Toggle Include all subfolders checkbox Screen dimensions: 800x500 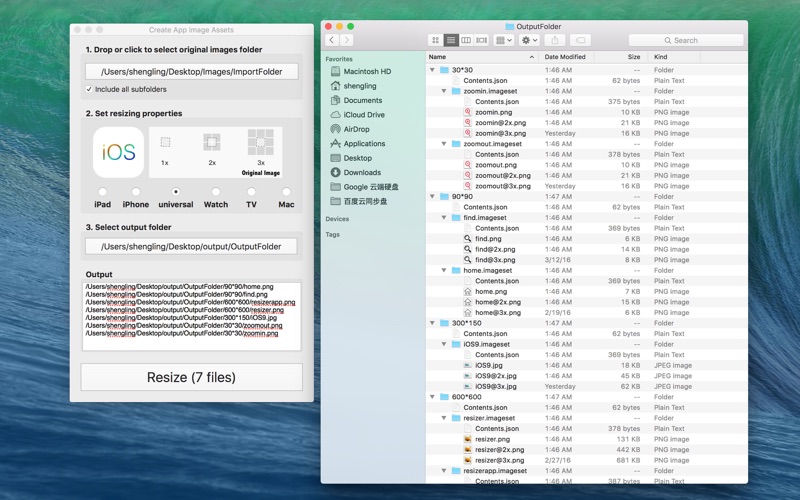pyautogui.click(x=89, y=89)
